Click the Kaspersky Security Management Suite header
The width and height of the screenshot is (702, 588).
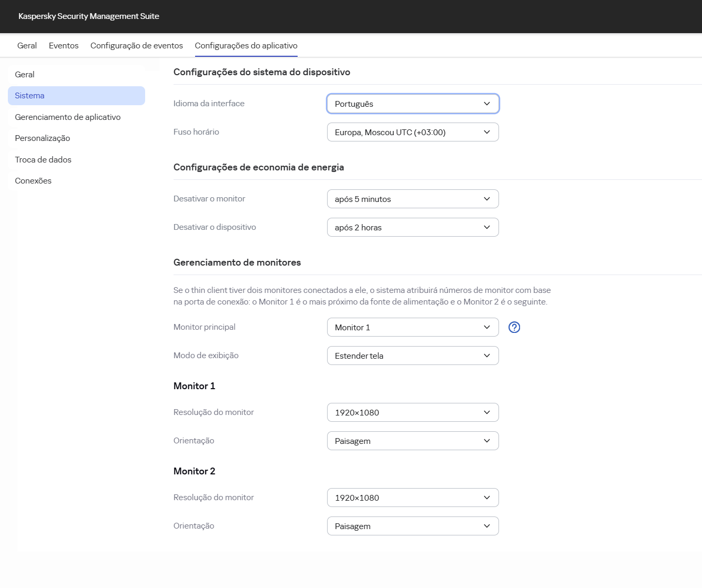[x=88, y=16]
